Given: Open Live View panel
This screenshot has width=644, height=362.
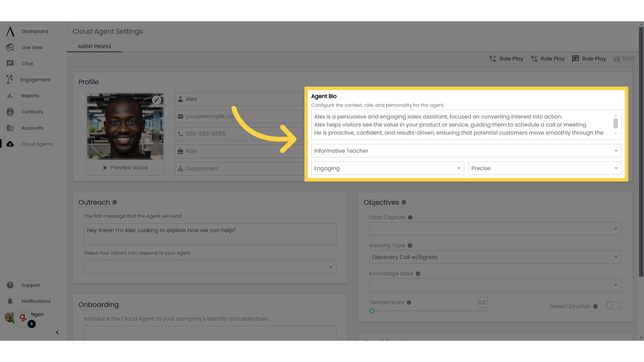Looking at the screenshot, I should pyautogui.click(x=32, y=47).
